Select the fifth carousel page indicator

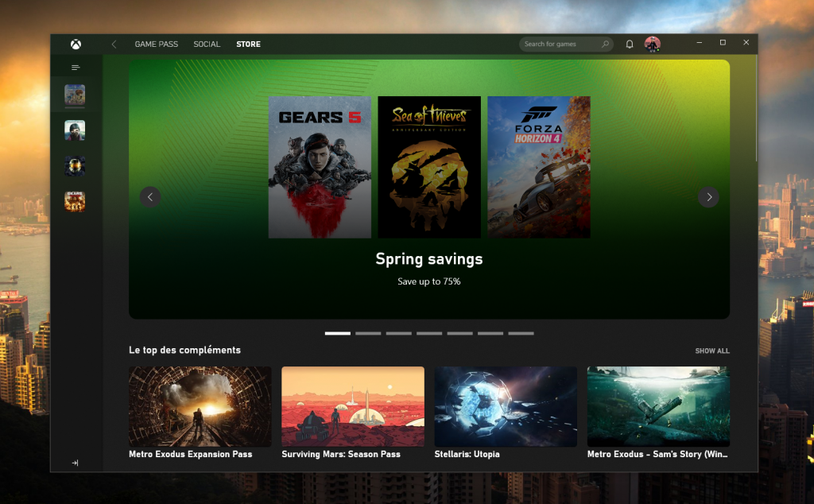(460, 333)
